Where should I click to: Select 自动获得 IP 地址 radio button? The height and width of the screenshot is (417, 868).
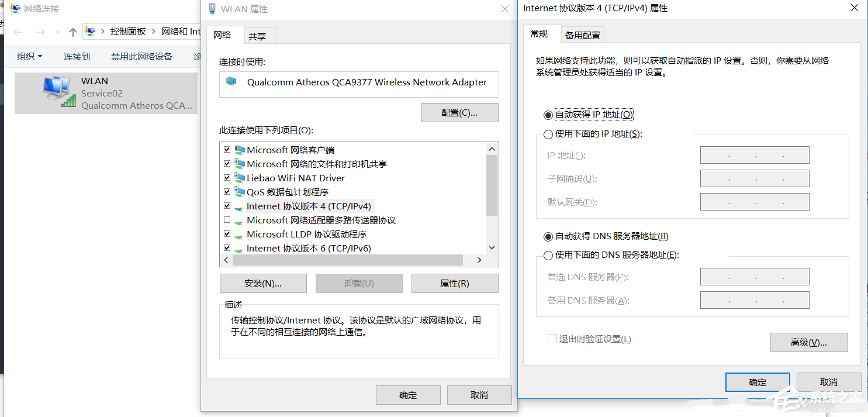click(548, 115)
